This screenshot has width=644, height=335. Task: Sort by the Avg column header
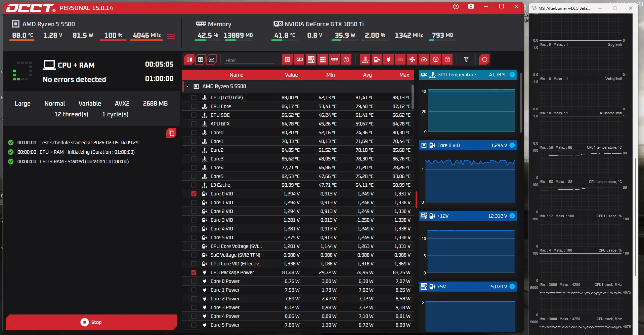point(367,75)
